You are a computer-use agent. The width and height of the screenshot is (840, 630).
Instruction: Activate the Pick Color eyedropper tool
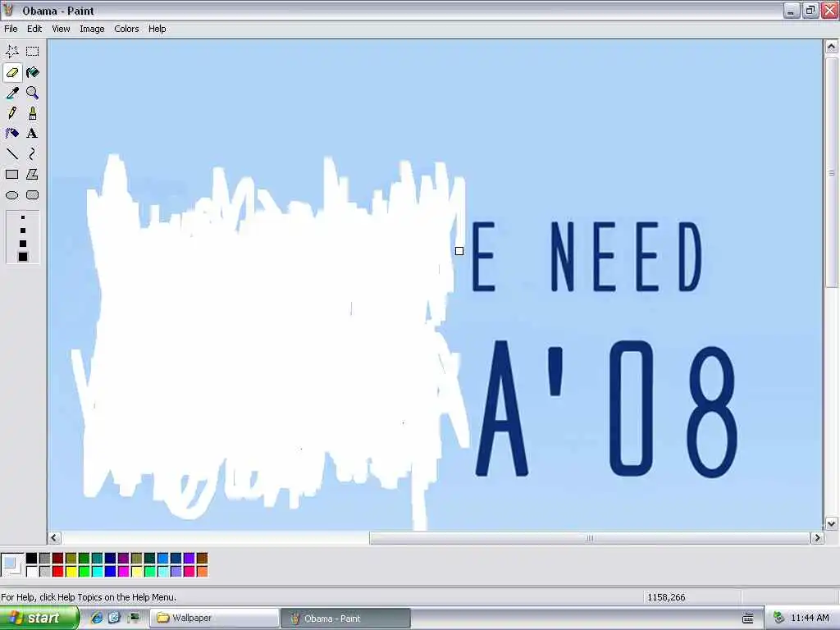click(x=11, y=93)
